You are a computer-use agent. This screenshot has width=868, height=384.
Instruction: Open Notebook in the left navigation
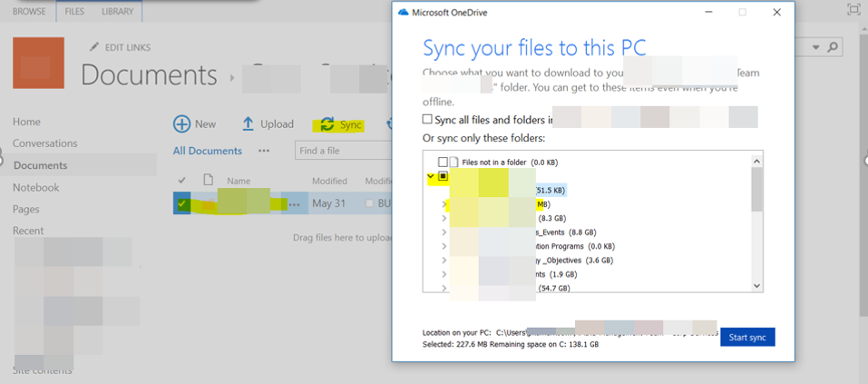tap(35, 187)
